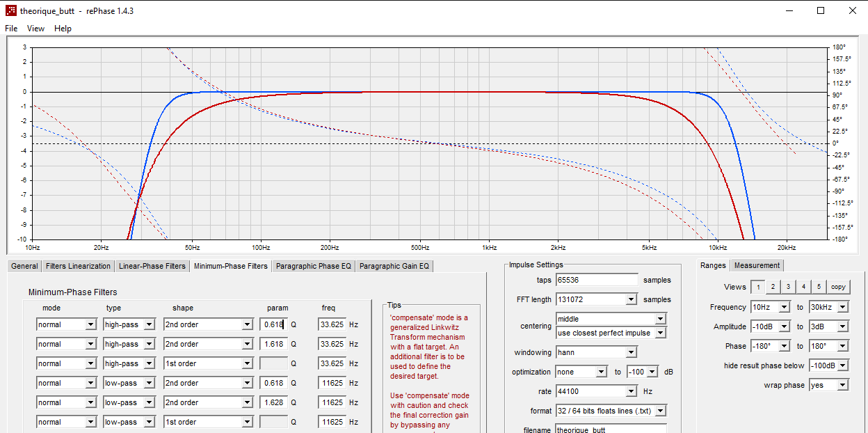
Task: Open the File menu
Action: 11,29
